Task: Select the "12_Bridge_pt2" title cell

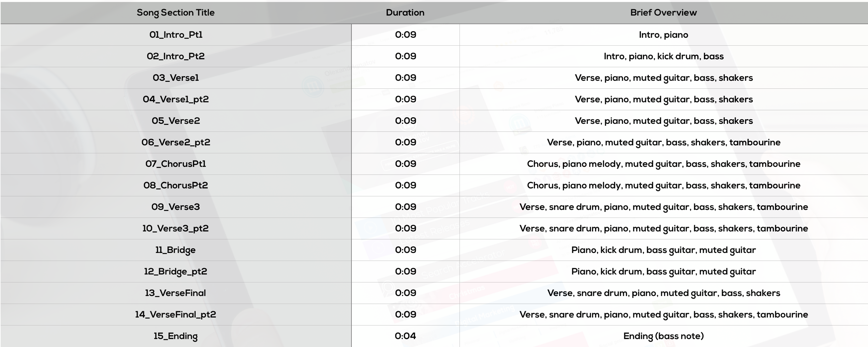Action: pos(175,272)
